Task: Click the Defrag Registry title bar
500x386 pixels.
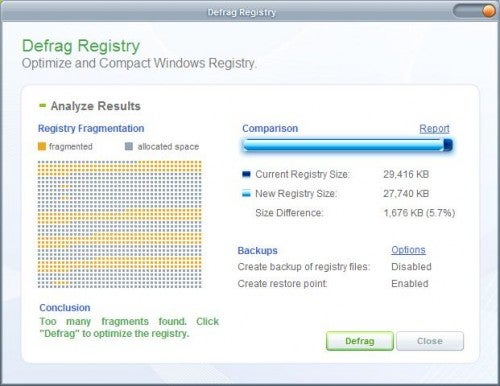Action: point(242,12)
